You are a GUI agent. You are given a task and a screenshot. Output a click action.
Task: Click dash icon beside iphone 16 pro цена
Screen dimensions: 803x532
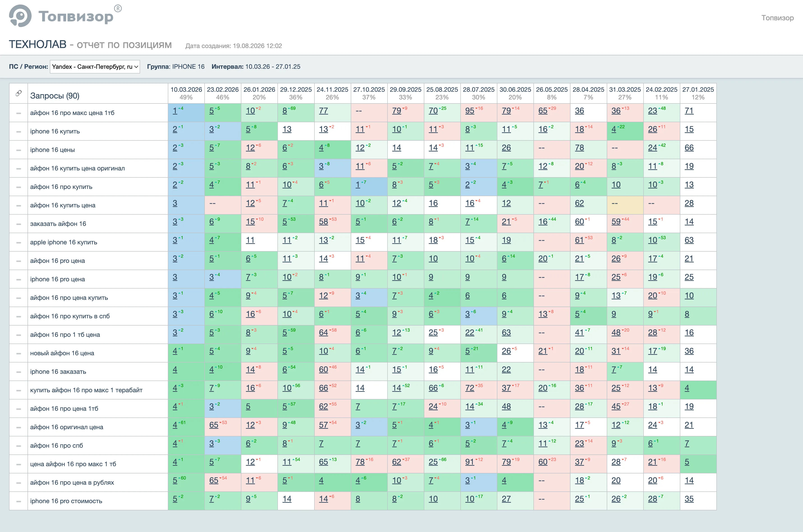click(x=19, y=280)
